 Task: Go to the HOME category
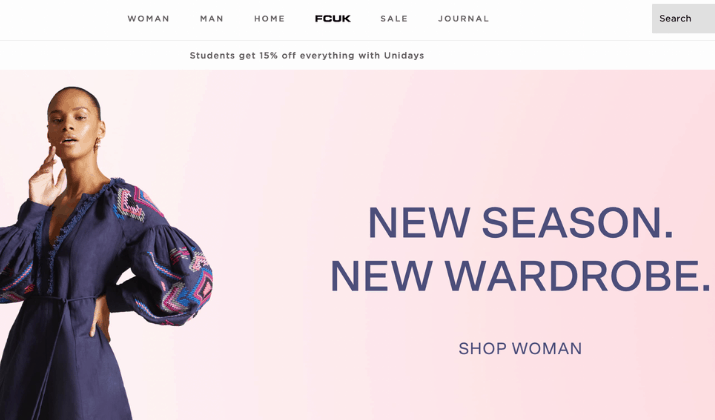tap(269, 19)
